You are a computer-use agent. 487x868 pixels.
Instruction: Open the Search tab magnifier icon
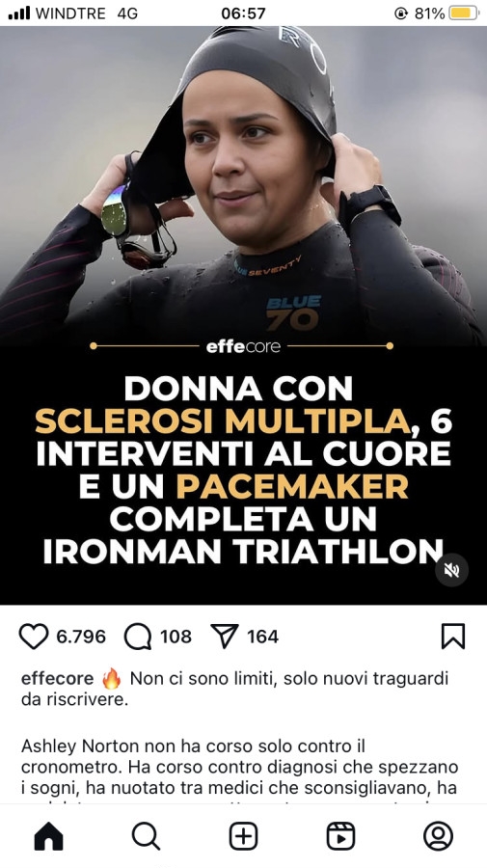tap(147, 836)
